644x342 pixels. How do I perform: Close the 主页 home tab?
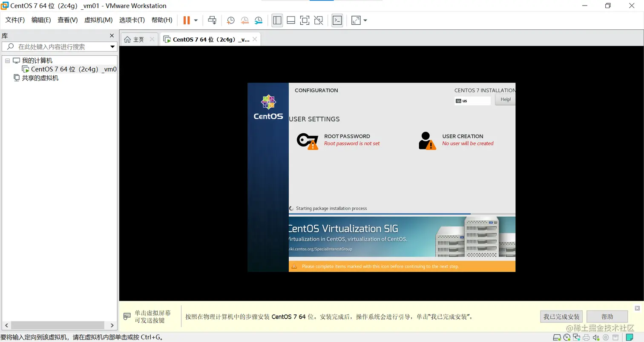pyautogui.click(x=152, y=39)
